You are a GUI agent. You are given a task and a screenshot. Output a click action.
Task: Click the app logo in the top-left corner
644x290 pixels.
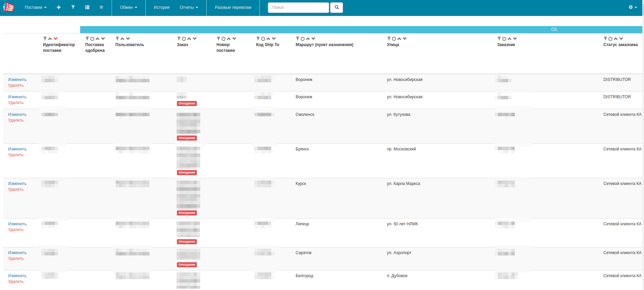click(x=9, y=7)
